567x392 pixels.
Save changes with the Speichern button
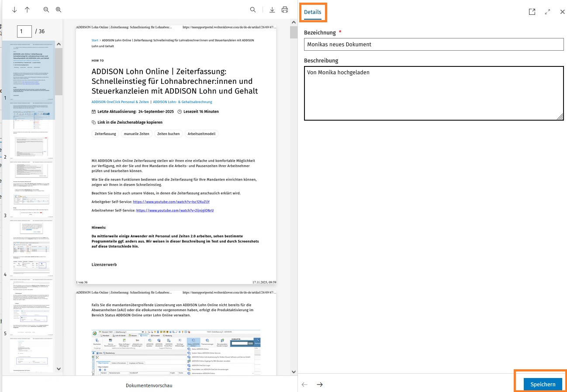coord(543,384)
